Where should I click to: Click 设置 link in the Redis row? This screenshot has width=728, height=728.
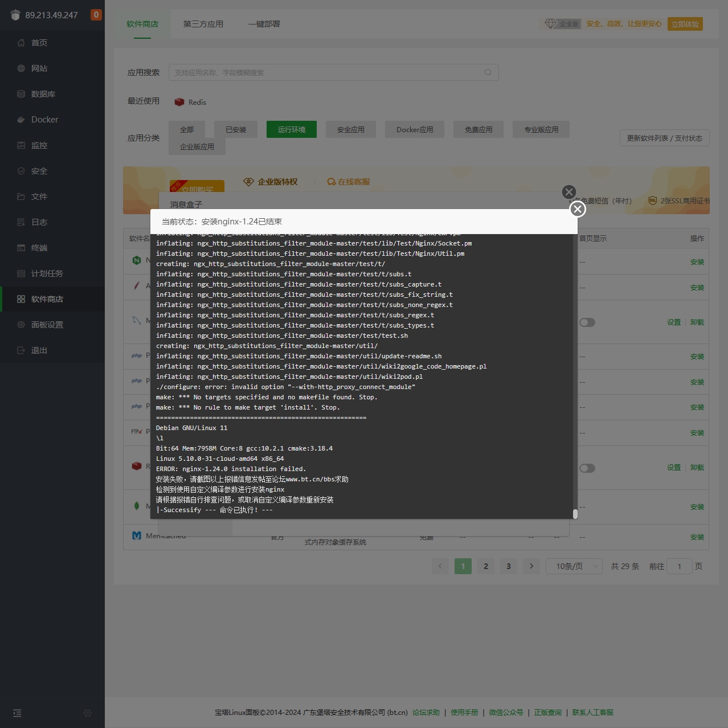[674, 468]
